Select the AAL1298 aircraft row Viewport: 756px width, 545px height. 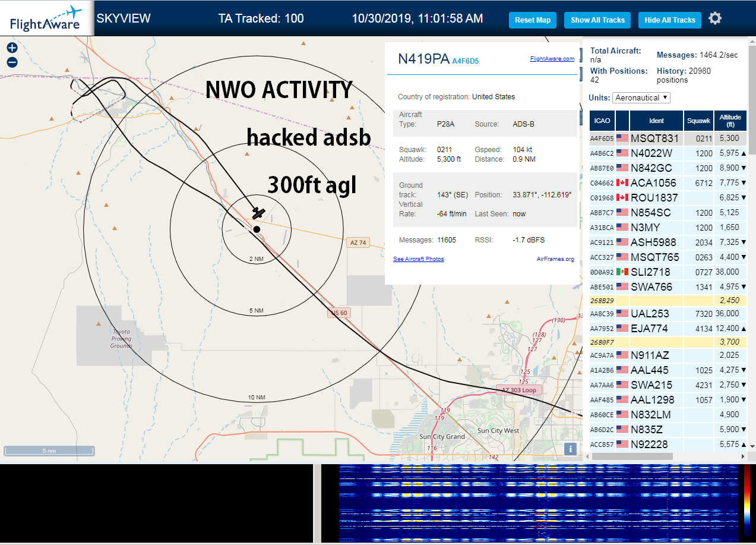point(668,399)
